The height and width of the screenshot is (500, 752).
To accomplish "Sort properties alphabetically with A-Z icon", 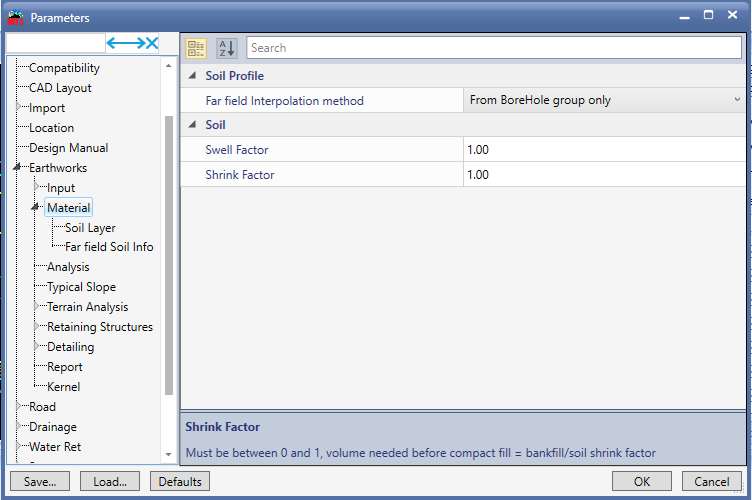I will point(226,48).
